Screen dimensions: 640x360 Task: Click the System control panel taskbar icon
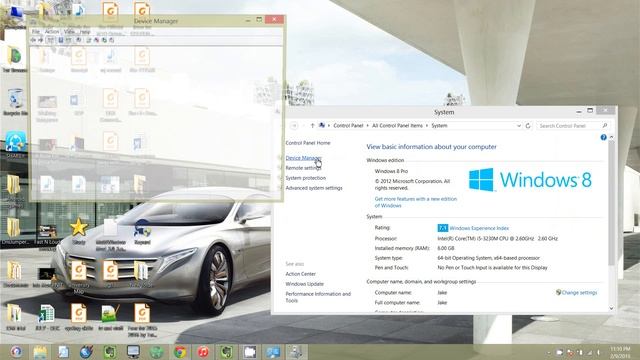[273, 352]
